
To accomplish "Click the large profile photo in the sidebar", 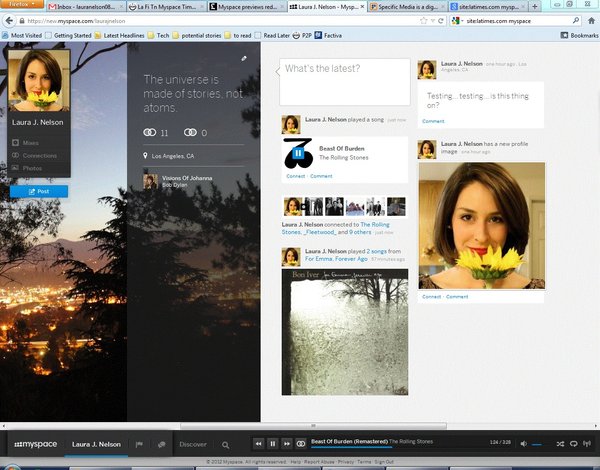I will 39,81.
